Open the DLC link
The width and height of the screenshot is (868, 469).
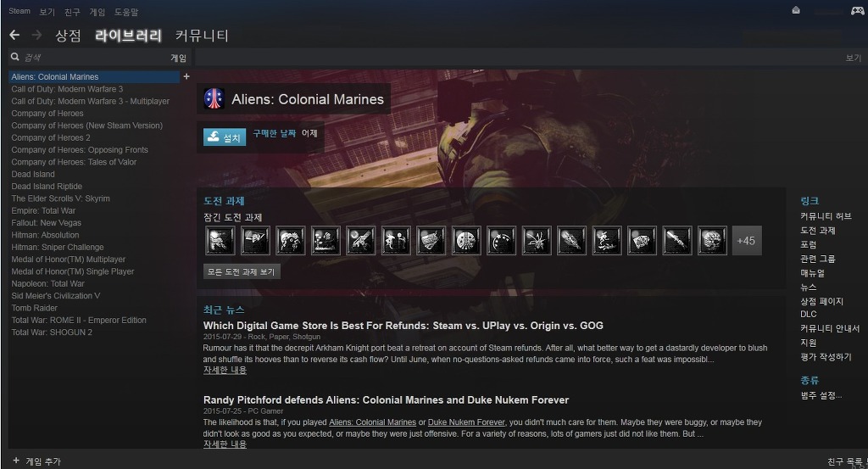pos(808,314)
